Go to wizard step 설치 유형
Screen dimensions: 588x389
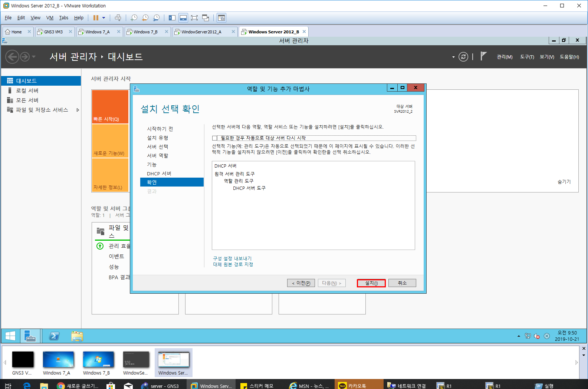tap(158, 138)
